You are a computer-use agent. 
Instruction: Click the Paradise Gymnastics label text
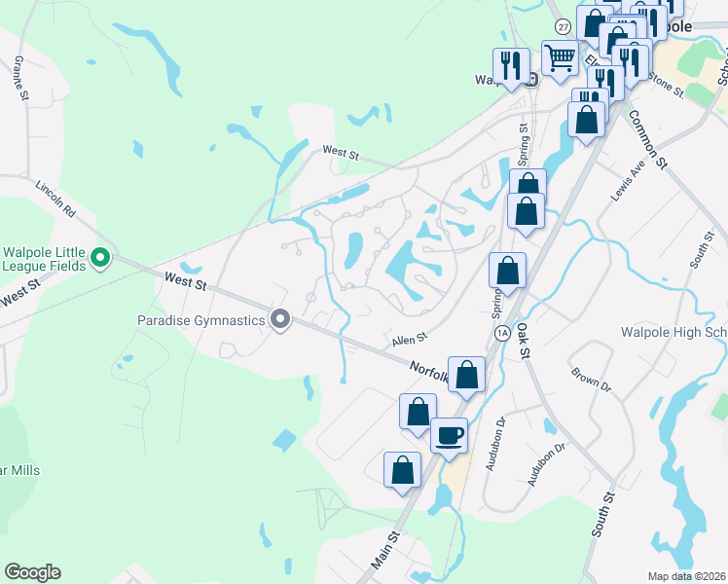(201, 320)
